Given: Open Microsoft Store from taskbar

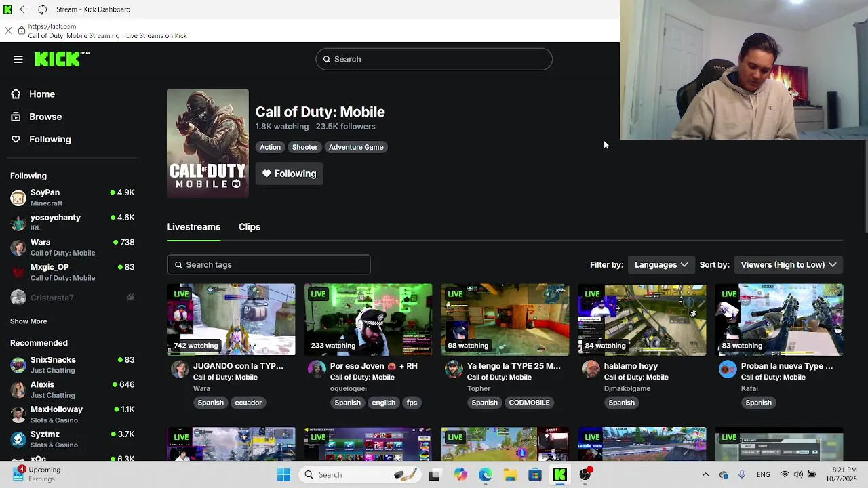Looking at the screenshot, I should (x=535, y=475).
